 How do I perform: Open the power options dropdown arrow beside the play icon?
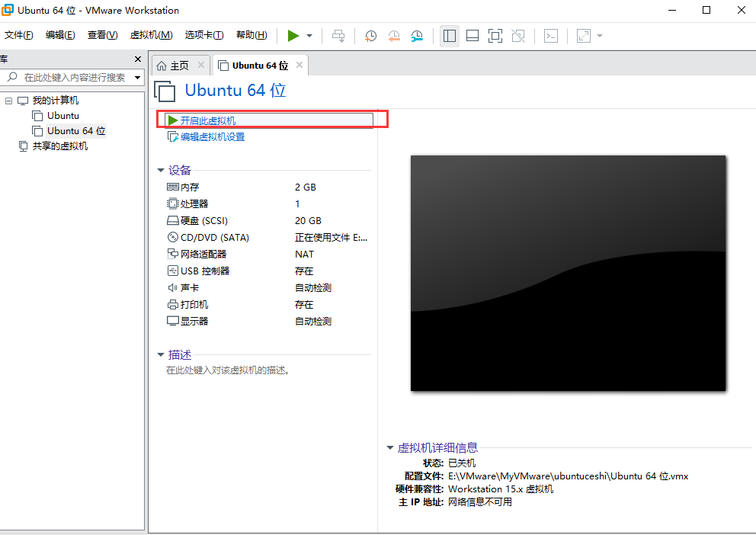(309, 36)
